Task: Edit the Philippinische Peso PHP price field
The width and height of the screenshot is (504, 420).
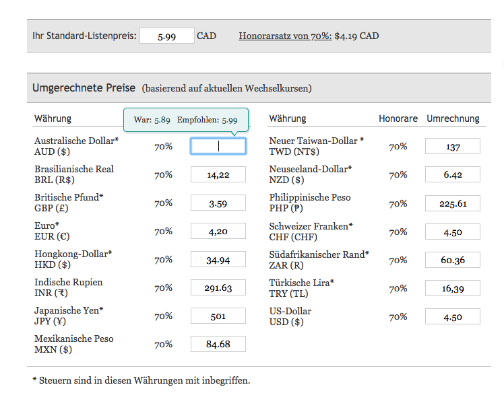Action: tap(452, 203)
